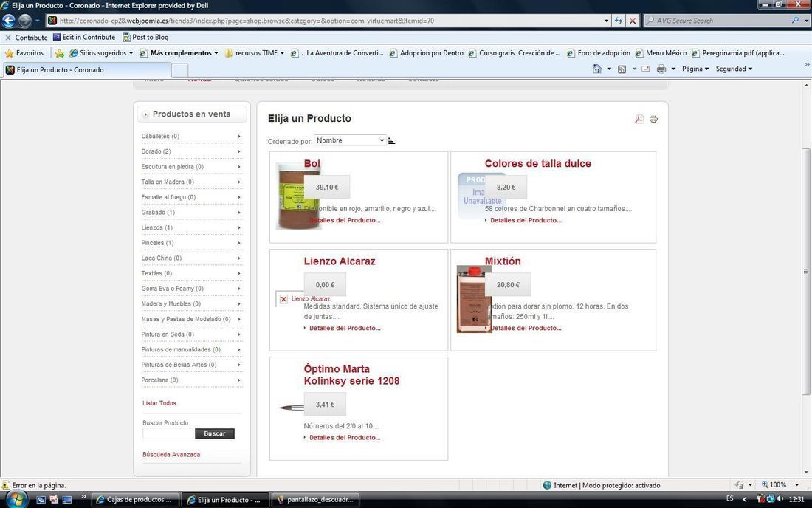Open the Seguridad menu
Image resolution: width=812 pixels, height=508 pixels.
(734, 69)
